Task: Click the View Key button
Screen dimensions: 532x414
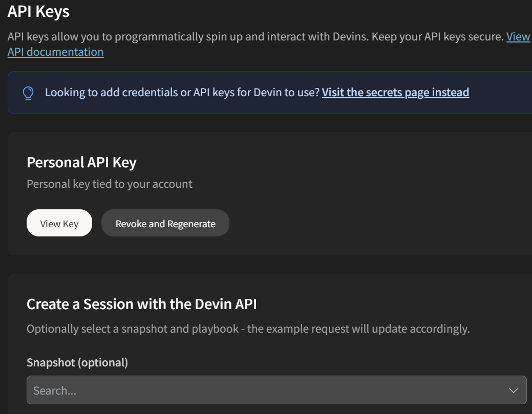Action: [59, 223]
